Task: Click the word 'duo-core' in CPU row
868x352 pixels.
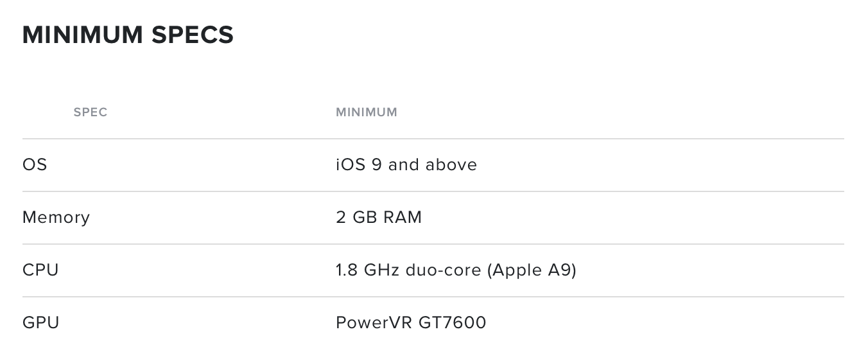Action: tap(444, 270)
